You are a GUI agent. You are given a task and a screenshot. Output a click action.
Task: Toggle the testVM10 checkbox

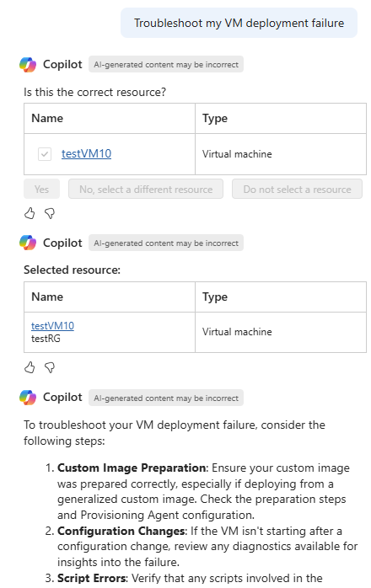click(45, 154)
